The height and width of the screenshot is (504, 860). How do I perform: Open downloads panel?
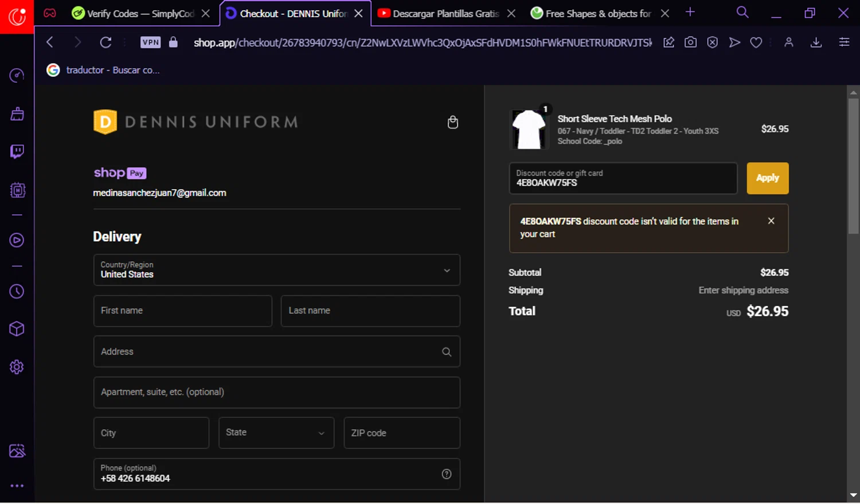816,42
